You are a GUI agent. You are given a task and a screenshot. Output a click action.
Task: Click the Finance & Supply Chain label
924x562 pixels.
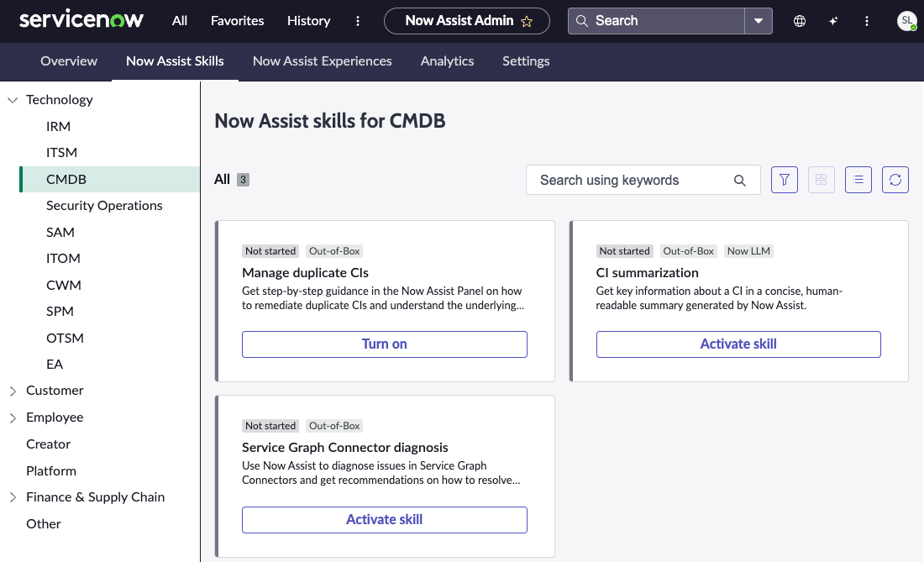[96, 497]
